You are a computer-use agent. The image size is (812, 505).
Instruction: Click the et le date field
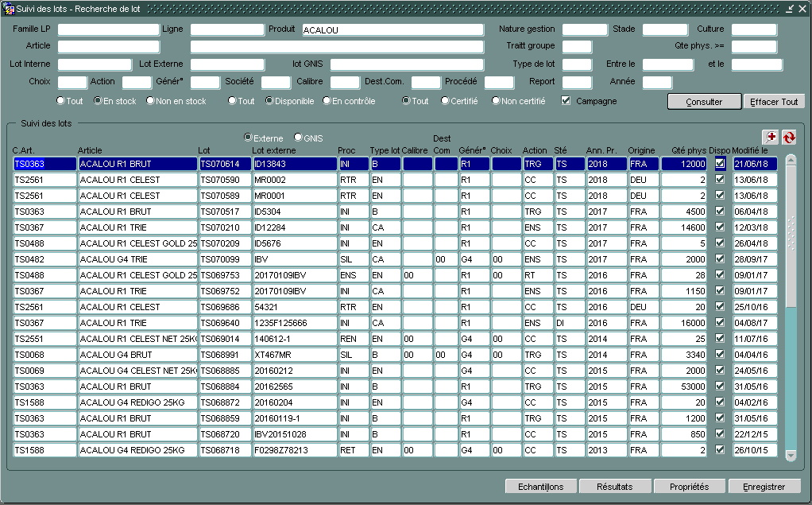pos(756,64)
